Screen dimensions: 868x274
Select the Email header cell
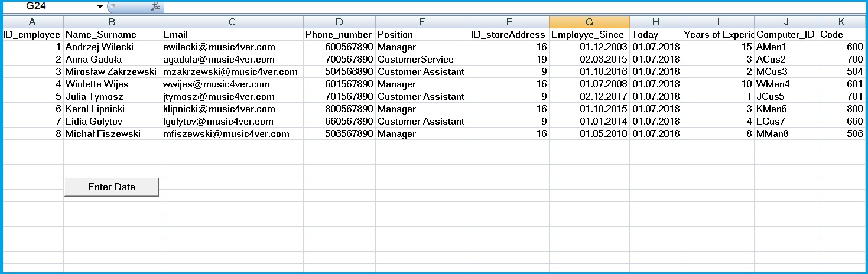click(x=232, y=34)
